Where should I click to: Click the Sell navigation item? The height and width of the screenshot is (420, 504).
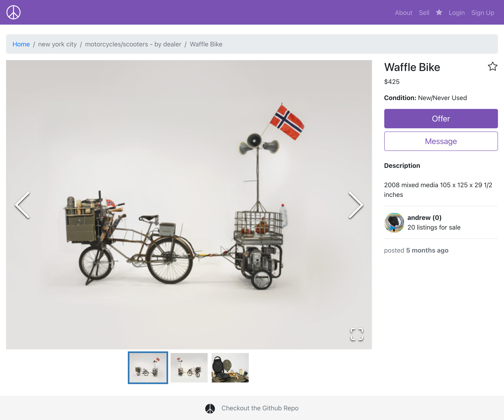pos(424,12)
